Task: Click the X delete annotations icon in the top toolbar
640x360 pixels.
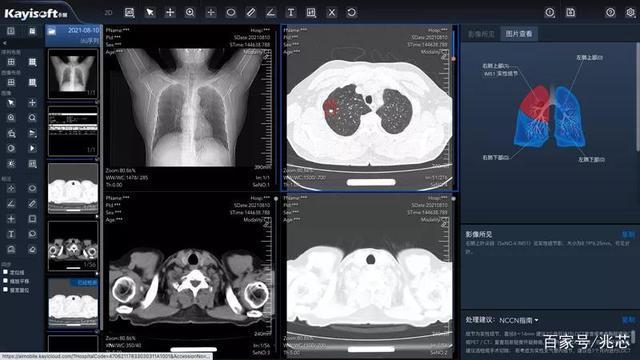Action: coord(331,13)
